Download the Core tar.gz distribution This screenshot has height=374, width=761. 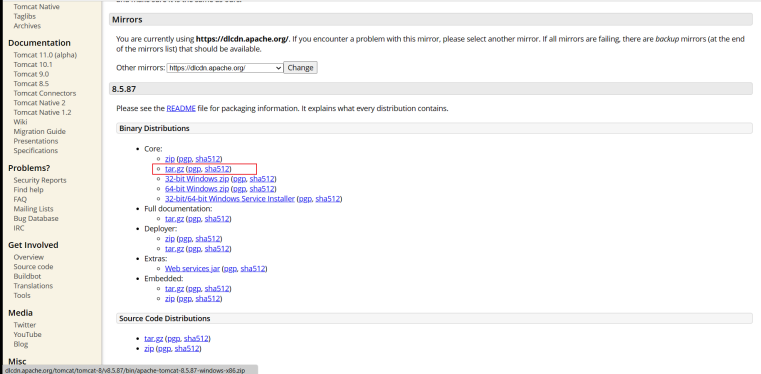(174, 169)
